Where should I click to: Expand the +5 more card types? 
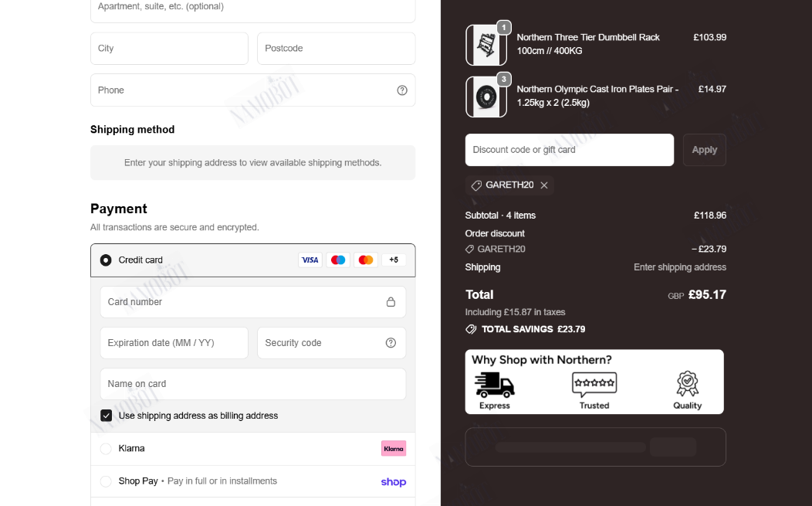(394, 260)
